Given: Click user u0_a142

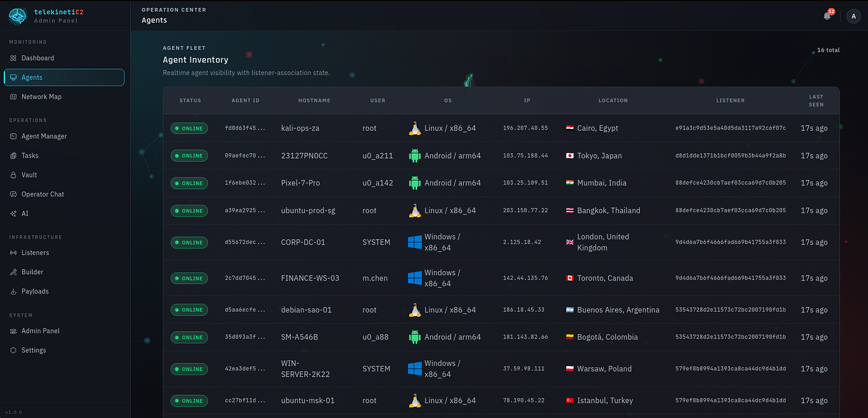Looking at the screenshot, I should pos(378,183).
